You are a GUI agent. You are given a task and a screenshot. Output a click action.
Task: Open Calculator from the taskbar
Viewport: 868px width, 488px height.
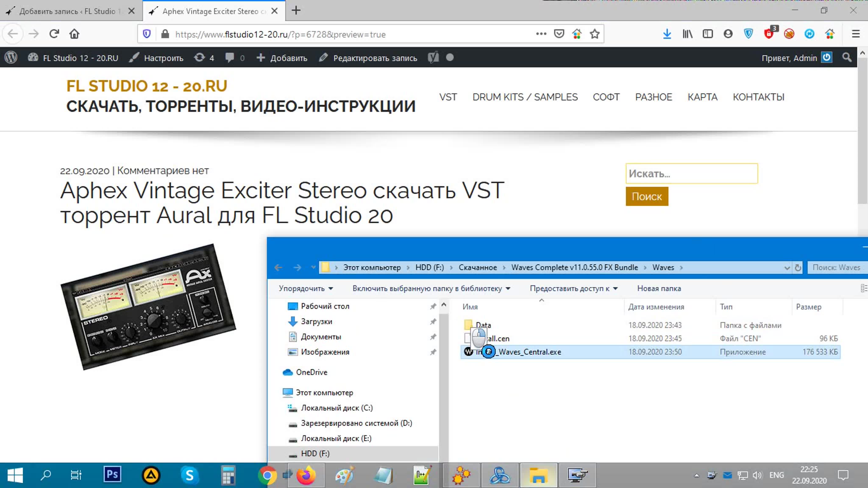click(x=228, y=475)
